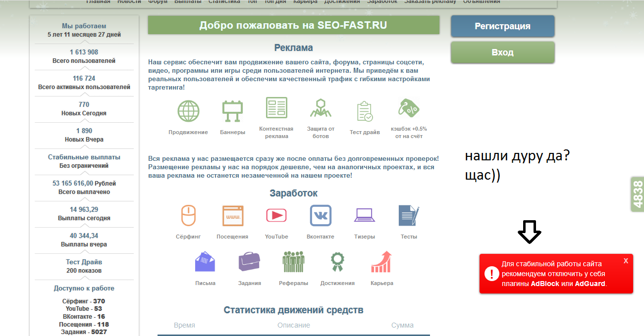This screenshot has height=336, width=644.
Task: Click the Регистрация button
Action: (502, 26)
